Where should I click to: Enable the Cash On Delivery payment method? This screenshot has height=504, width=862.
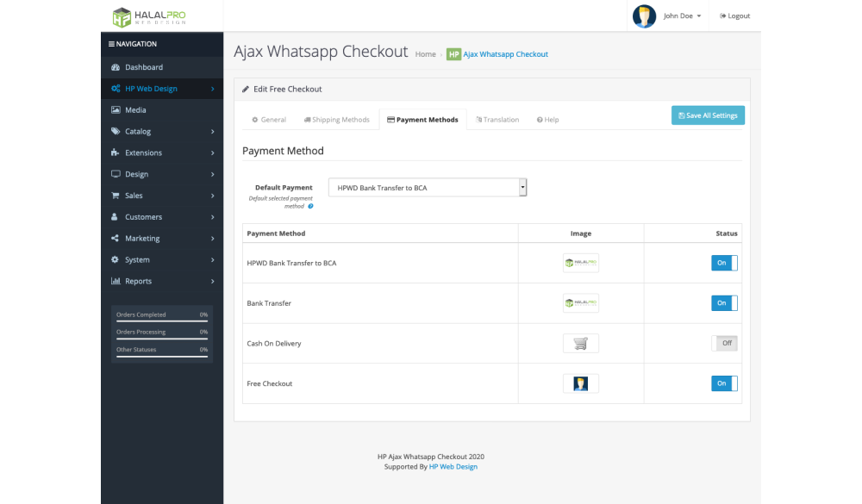(x=724, y=343)
